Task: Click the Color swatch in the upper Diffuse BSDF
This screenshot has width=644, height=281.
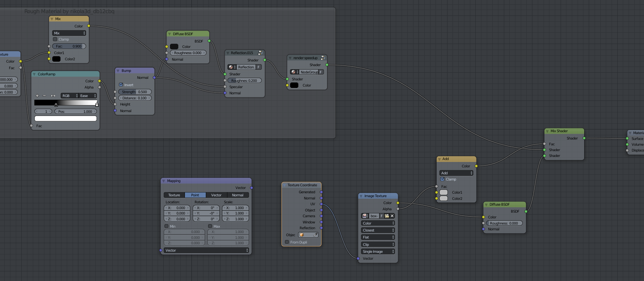Action: tap(174, 47)
